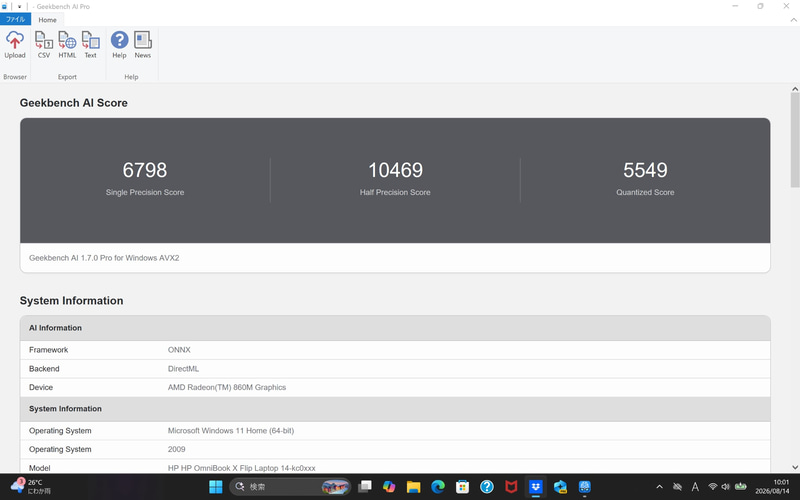
Task: Click the taskbar search box
Action: click(x=290, y=487)
